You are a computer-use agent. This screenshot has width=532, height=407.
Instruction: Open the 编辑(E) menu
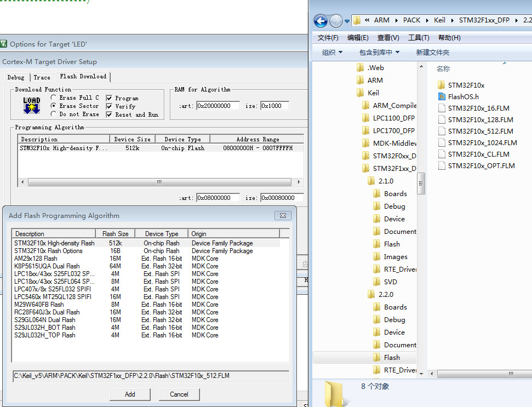pyautogui.click(x=358, y=38)
